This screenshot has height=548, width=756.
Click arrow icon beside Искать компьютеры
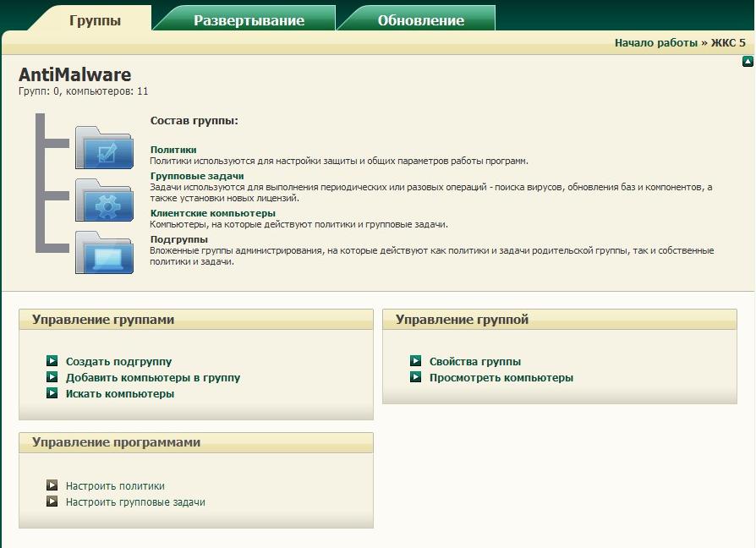[52, 392]
